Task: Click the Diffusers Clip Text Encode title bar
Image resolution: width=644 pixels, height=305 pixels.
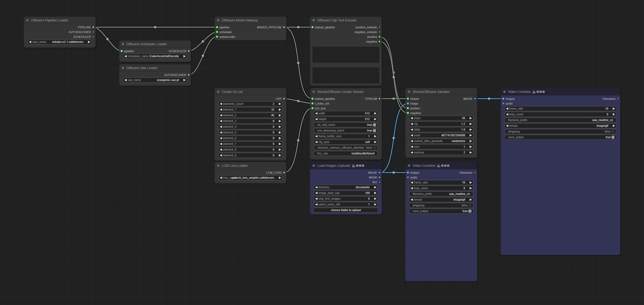Action: coord(337,20)
